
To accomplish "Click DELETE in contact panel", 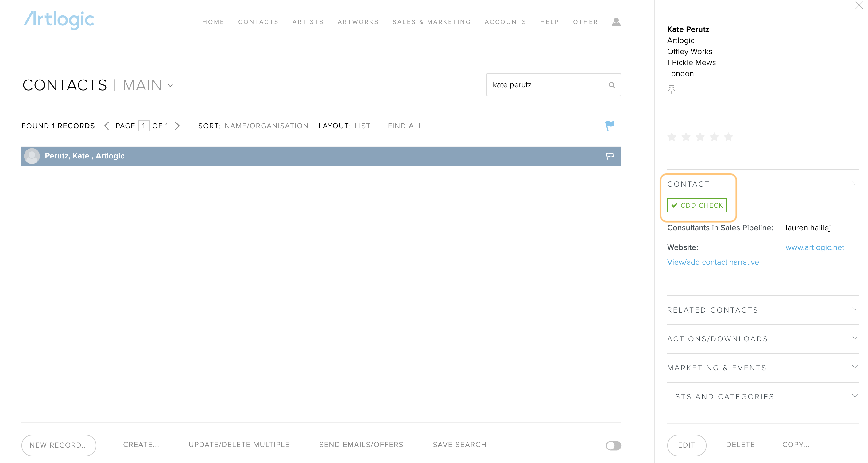I will pos(740,445).
